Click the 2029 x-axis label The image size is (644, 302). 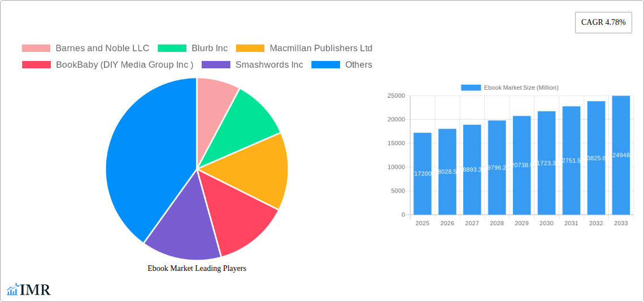(x=521, y=223)
